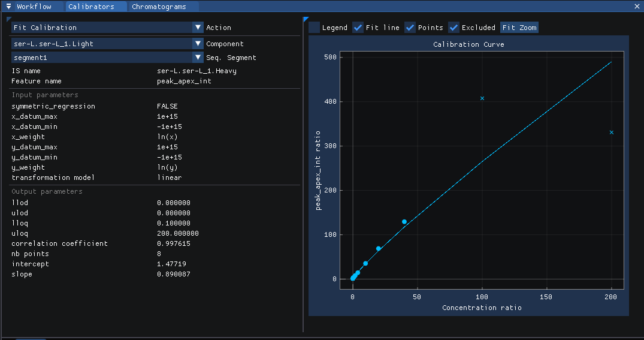The height and width of the screenshot is (340, 644).
Task: Click the y_datum_min value -1e+15
Action: [169, 157]
